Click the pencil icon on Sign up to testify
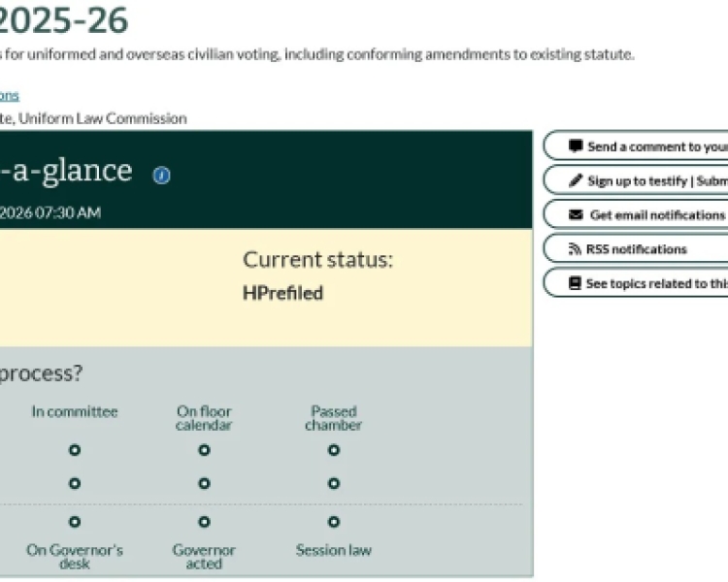 [576, 180]
